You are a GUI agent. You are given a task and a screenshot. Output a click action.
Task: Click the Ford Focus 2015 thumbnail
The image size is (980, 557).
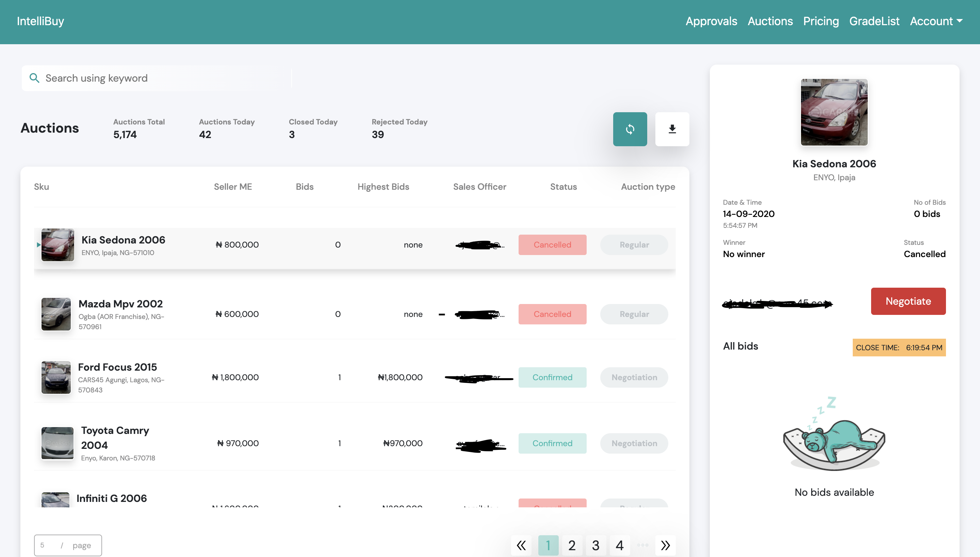(56, 377)
